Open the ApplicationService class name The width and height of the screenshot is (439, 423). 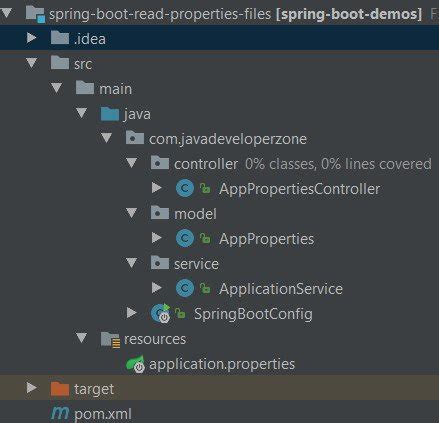(281, 289)
